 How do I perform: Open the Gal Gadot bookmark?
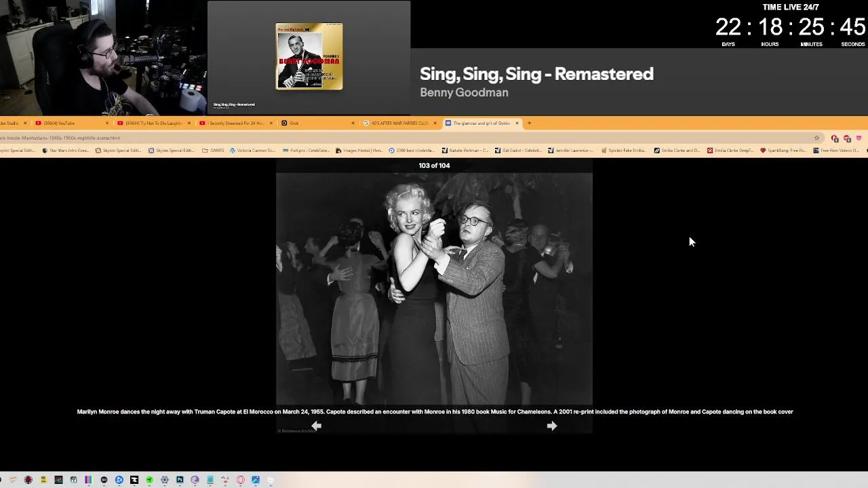tap(518, 150)
